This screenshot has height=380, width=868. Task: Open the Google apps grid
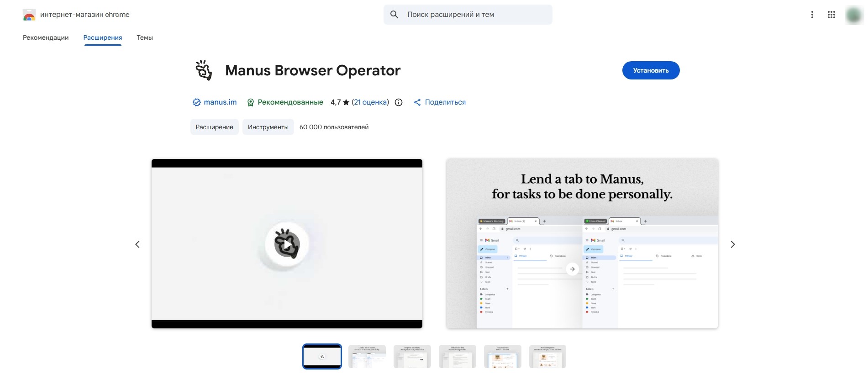[831, 15]
